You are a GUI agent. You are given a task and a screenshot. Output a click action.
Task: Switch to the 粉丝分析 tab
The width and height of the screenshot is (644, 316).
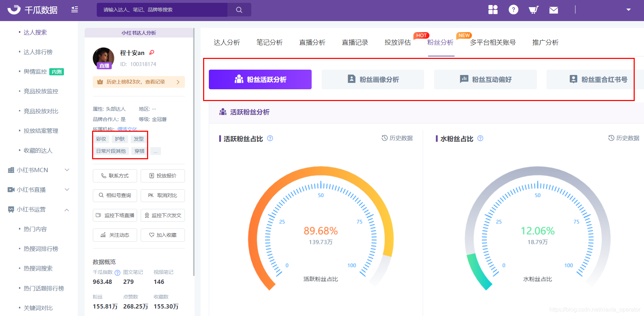441,42
